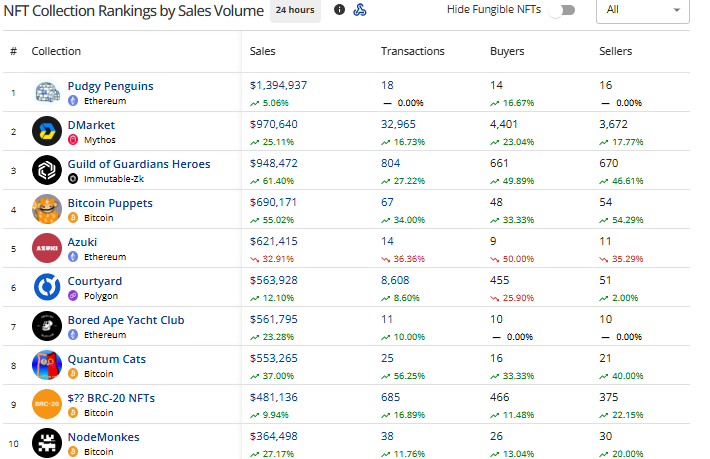Click the DMarket collection logo
The width and height of the screenshot is (710, 459).
tap(47, 131)
